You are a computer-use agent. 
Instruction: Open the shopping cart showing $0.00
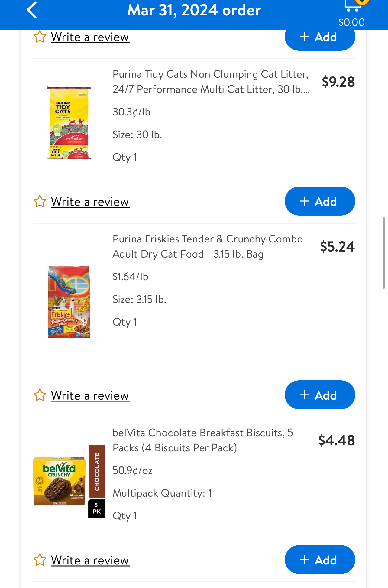click(x=352, y=12)
